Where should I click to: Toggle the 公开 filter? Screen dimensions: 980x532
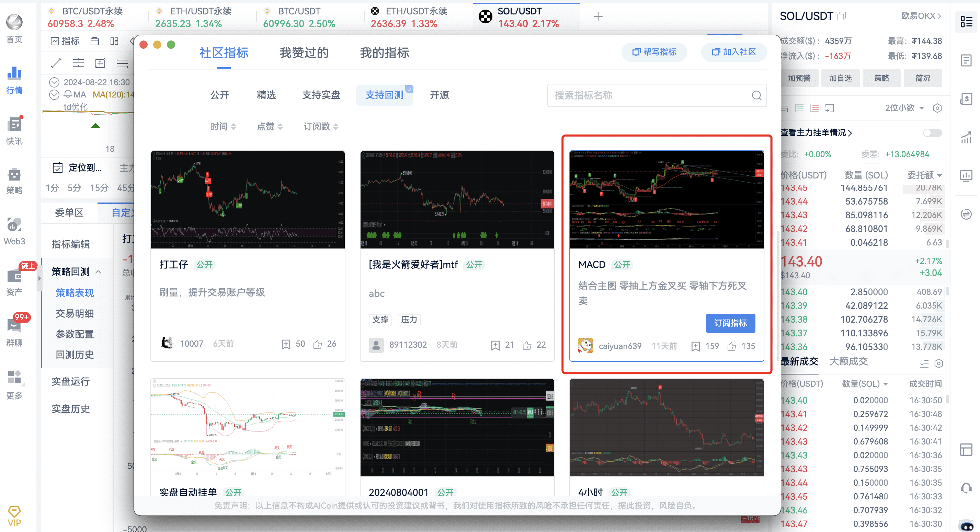(220, 95)
